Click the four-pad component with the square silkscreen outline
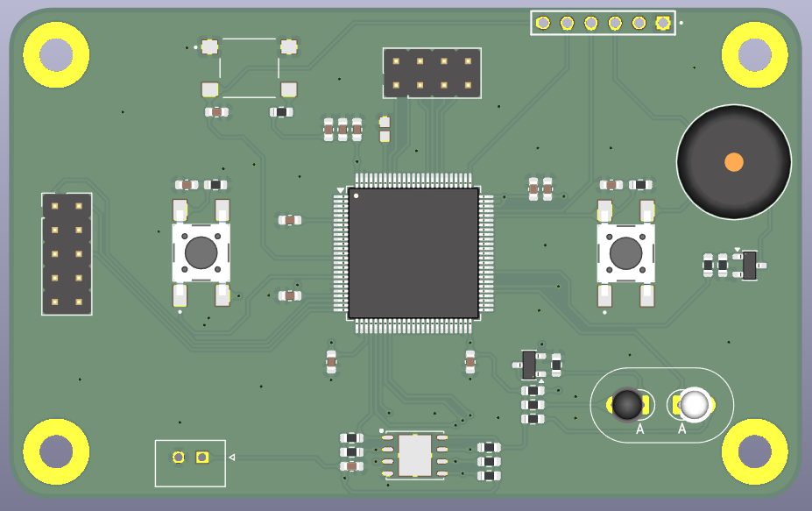812x511 pixels. [x=249, y=67]
